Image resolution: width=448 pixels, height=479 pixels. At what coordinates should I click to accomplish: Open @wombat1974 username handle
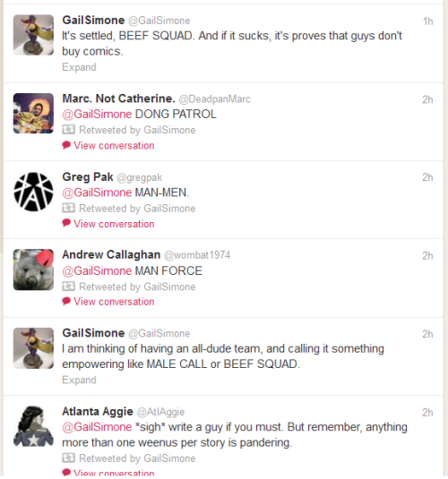point(197,255)
